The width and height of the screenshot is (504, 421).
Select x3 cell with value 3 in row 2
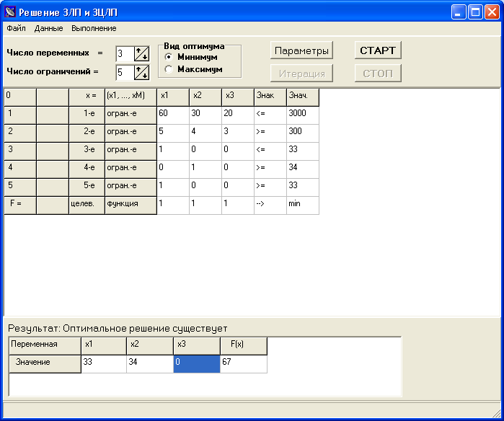(238, 133)
